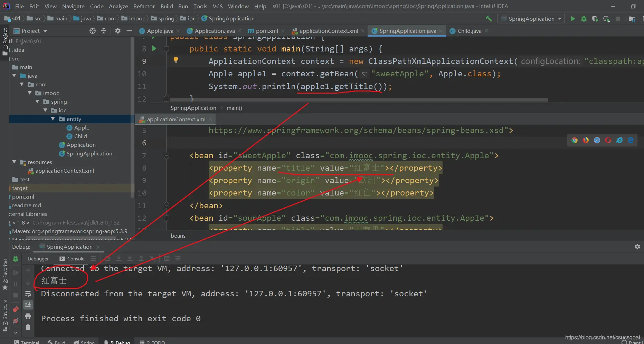Screen dimensions: 644x344
Task: Toggle mute breakpoints in Debug panel
Action: (x=16, y=321)
